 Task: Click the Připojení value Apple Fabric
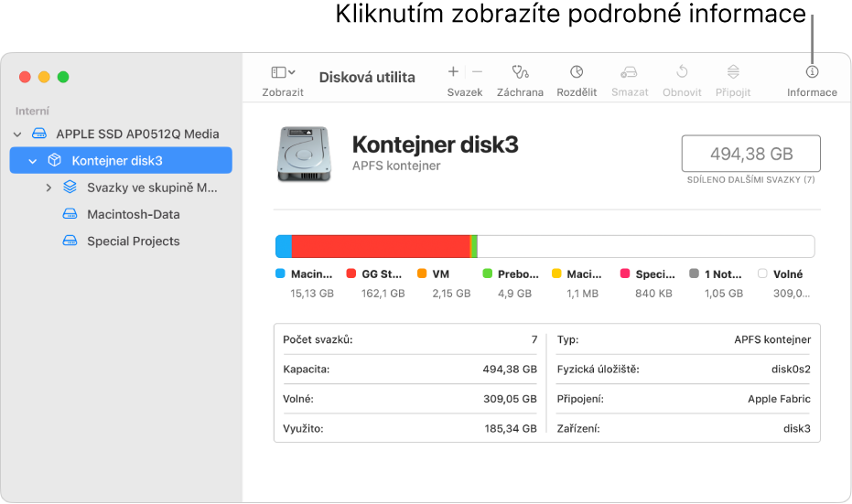pos(779,399)
